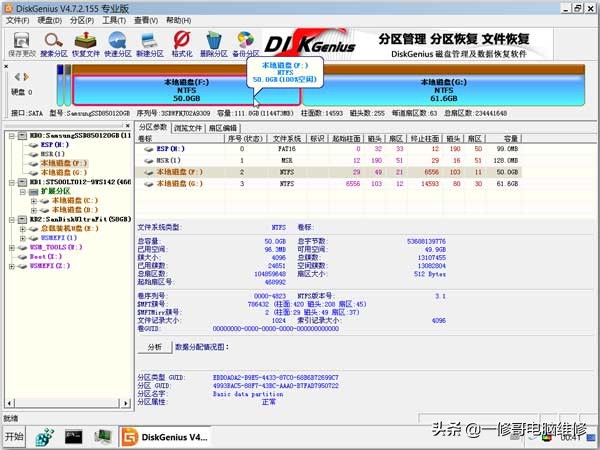Select ESP (H:) row in partition table
The width and height of the screenshot is (600, 450).
click(x=328, y=149)
